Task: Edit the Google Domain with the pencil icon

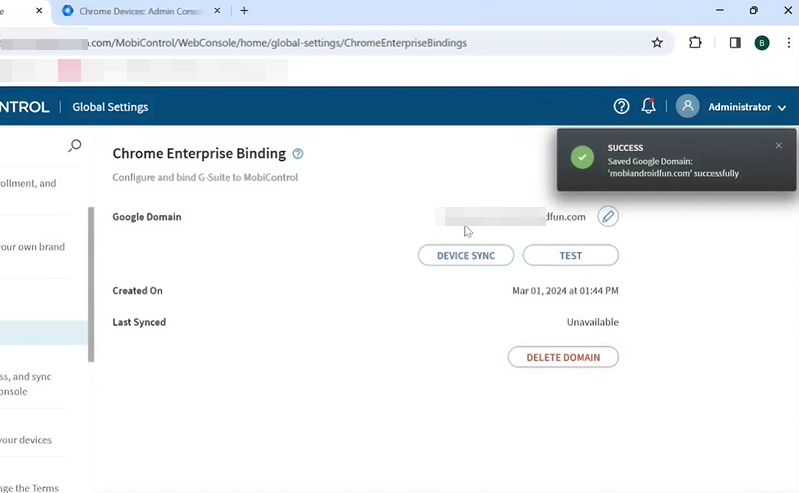Action: (x=608, y=216)
